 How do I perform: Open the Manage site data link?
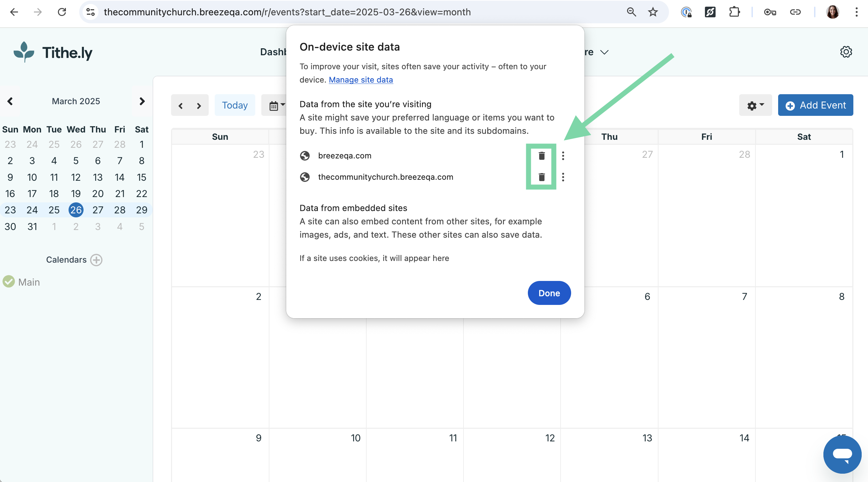click(361, 80)
